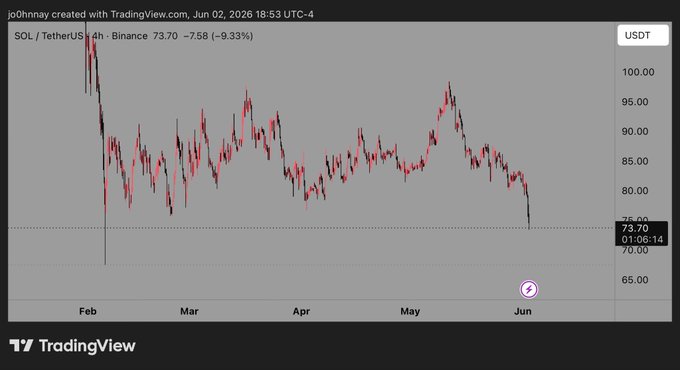Click the 01:06:14 candle countdown

point(642,239)
